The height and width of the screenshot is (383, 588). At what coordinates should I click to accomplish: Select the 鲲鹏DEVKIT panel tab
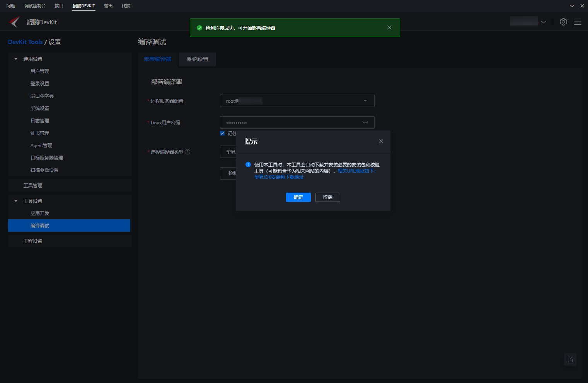tap(84, 6)
